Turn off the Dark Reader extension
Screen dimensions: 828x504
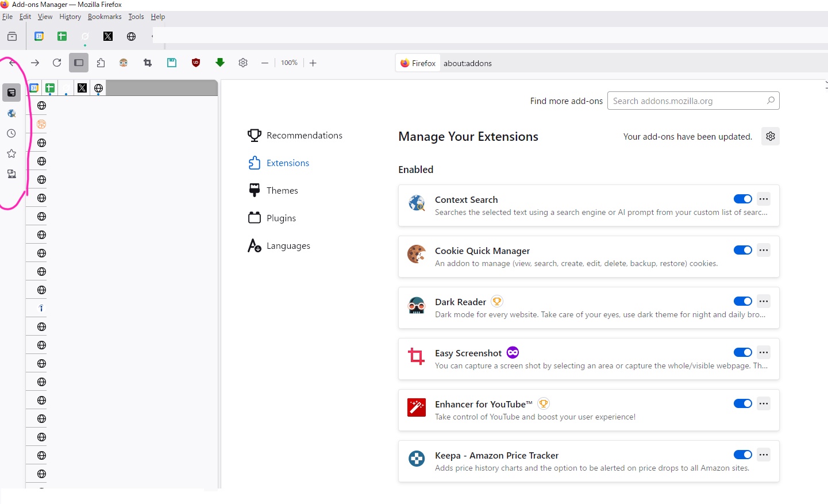(742, 301)
